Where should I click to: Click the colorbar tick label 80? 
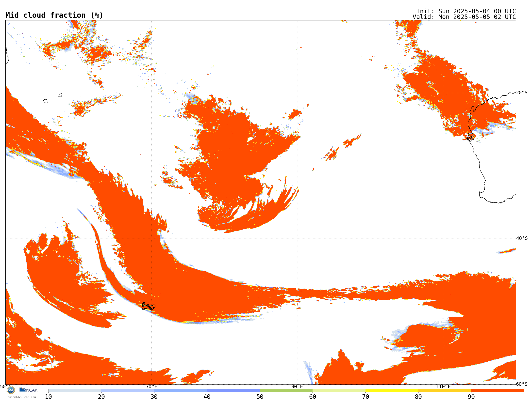tap(418, 397)
